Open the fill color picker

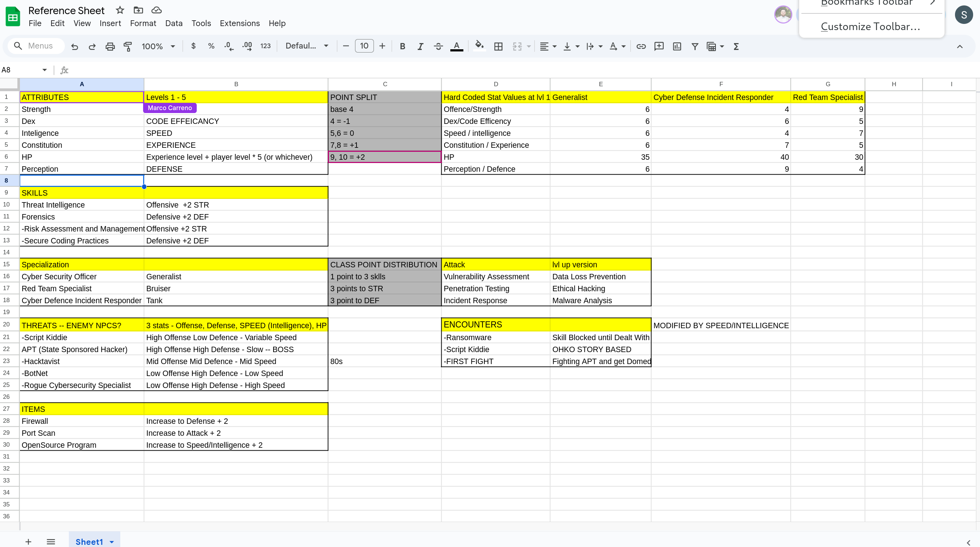479,46
